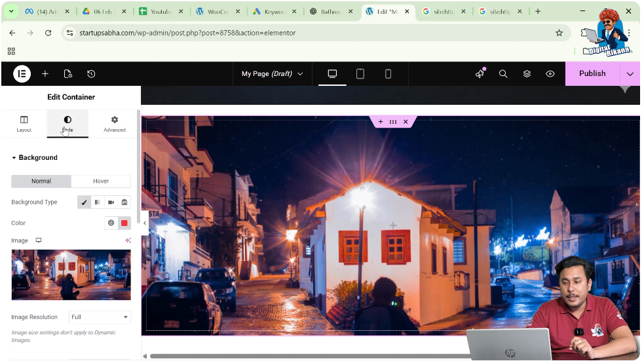Open the Structure layers icon
This screenshot has width=644, height=361.
tap(527, 74)
